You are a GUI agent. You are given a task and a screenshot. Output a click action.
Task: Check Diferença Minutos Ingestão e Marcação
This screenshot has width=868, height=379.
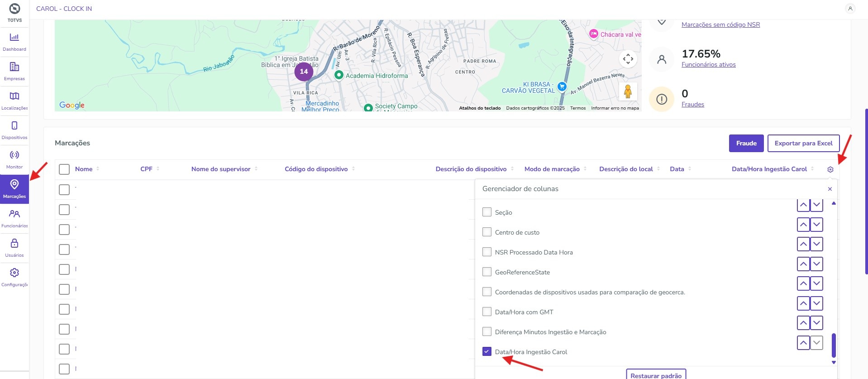tap(487, 331)
